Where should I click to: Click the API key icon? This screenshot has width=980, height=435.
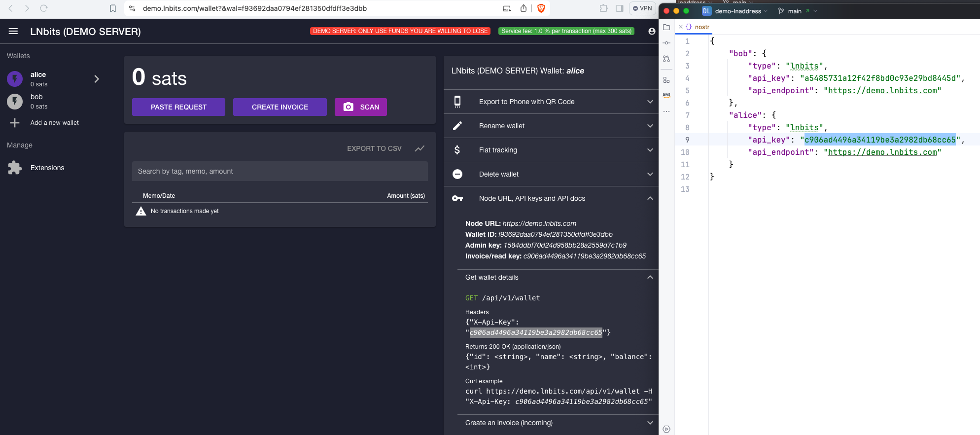[x=457, y=198]
